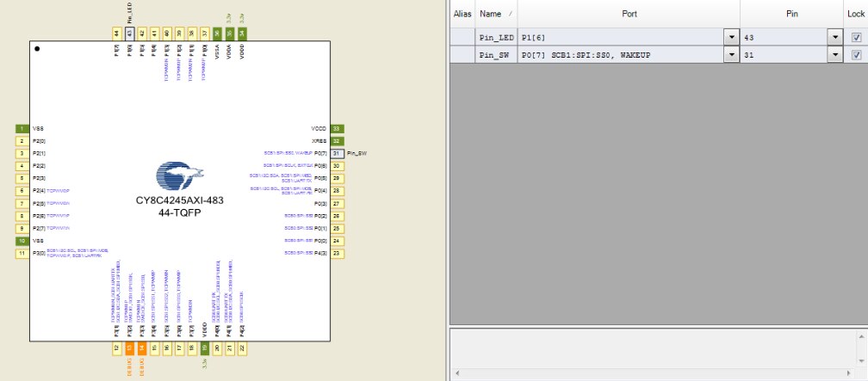Select pin 29 for P0[5]
The image size is (868, 381).
[x=338, y=179]
